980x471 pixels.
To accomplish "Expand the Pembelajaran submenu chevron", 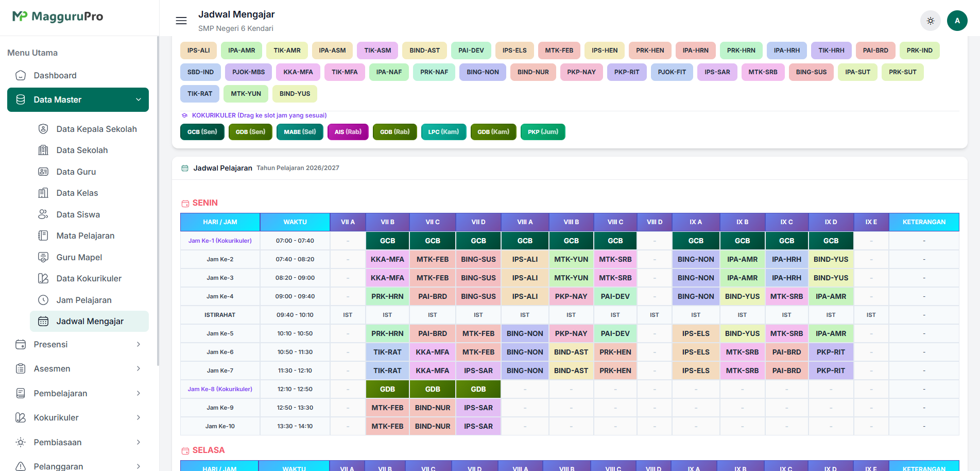I will [139, 393].
